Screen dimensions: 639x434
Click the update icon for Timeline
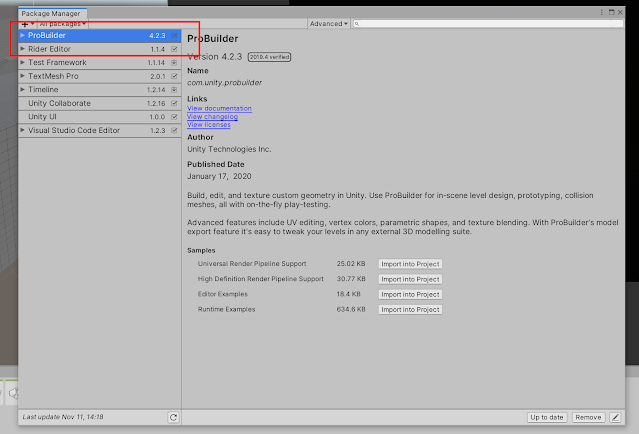[174, 90]
